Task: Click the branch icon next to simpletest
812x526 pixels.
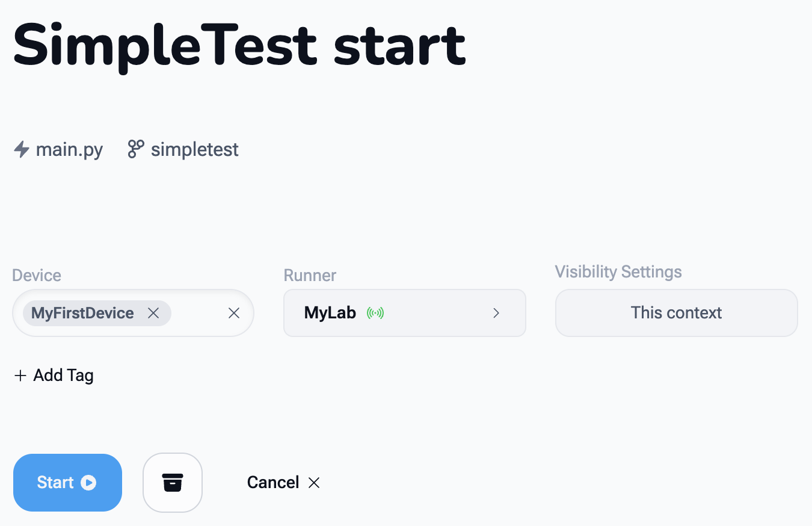Action: coord(136,149)
